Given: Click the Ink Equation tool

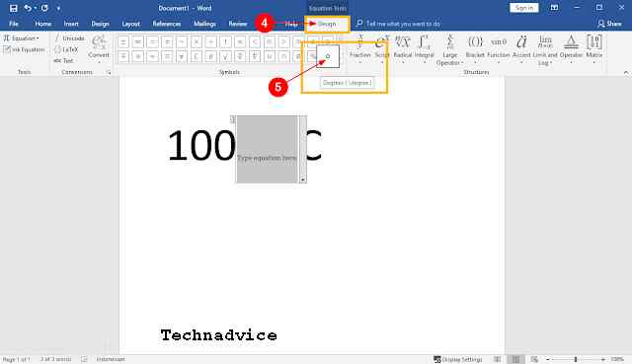Looking at the screenshot, I should [x=24, y=49].
